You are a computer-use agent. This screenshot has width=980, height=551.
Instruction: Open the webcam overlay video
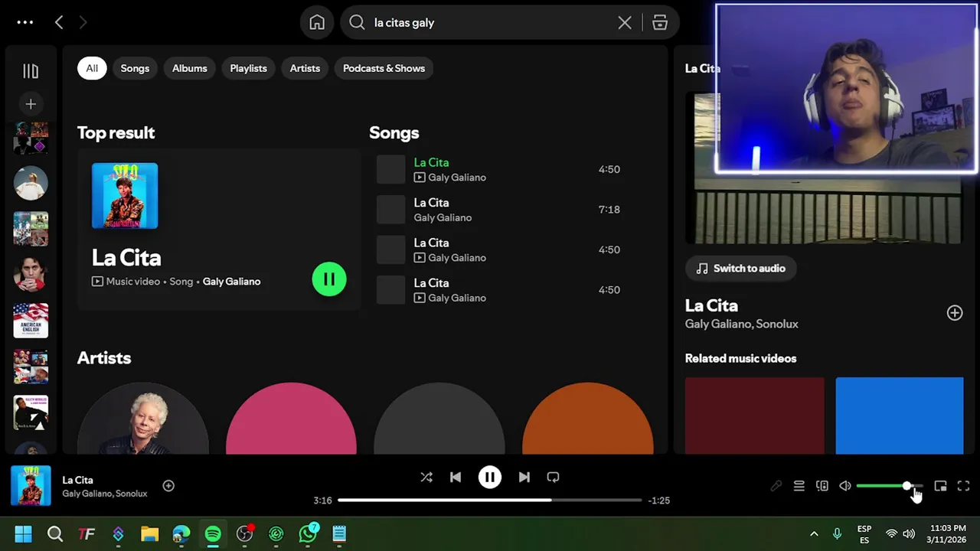click(846, 89)
